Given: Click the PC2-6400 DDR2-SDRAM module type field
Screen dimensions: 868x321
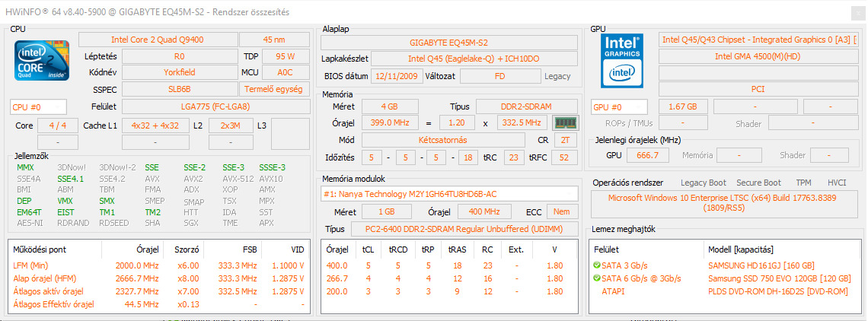Looking at the screenshot, I should pos(464,228).
